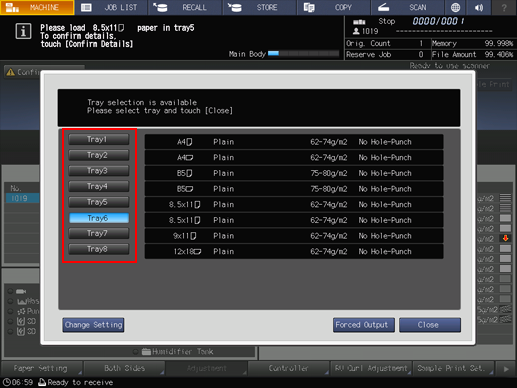Screen dimensions: 517x388
Task: Click the 9x11 Plain paper row
Action: 294,236
